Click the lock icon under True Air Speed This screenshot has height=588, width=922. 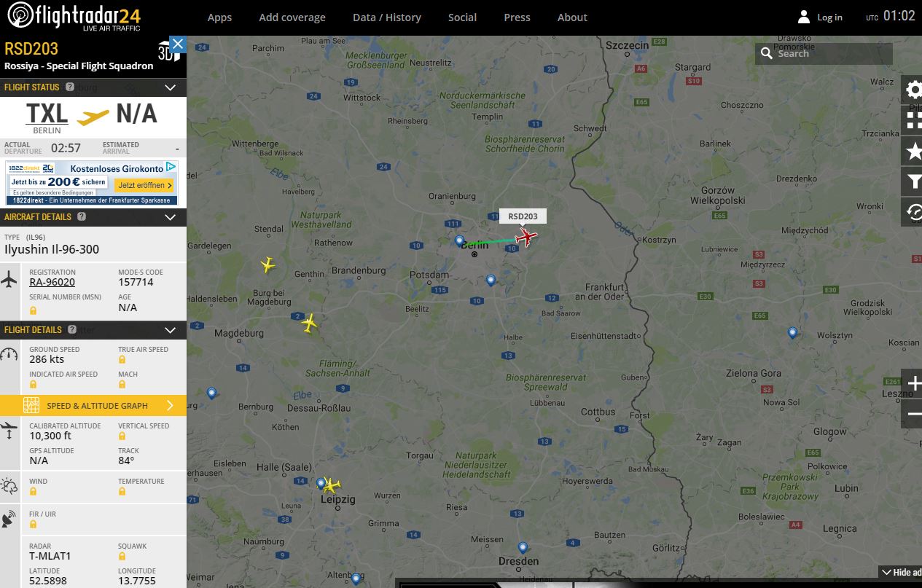[122, 359]
